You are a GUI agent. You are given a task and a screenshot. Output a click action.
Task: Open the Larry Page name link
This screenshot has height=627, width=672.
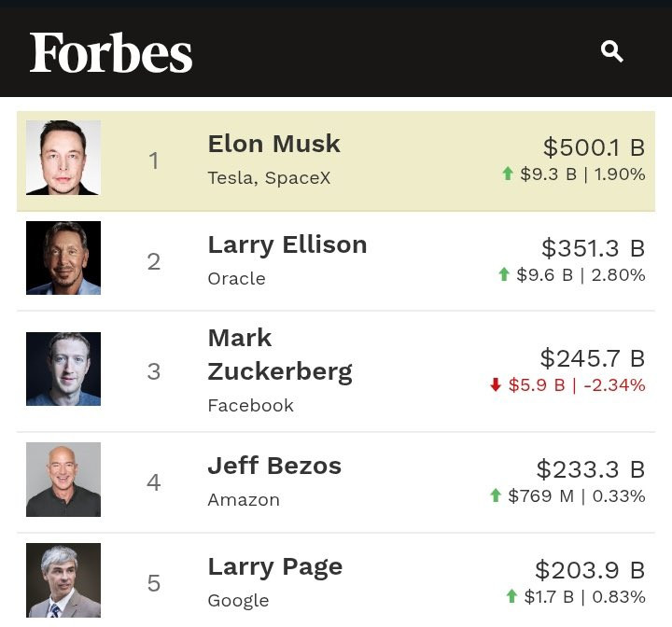click(x=274, y=566)
